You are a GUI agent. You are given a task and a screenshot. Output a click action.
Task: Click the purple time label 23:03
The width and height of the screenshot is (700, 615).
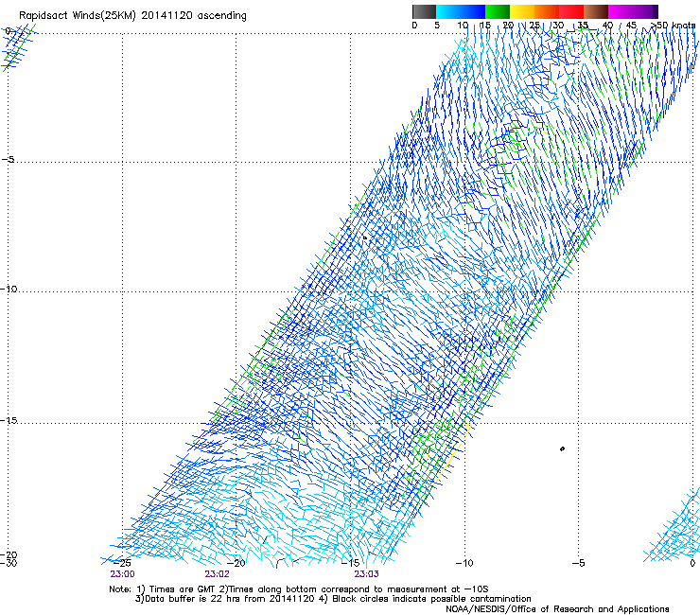tap(366, 574)
